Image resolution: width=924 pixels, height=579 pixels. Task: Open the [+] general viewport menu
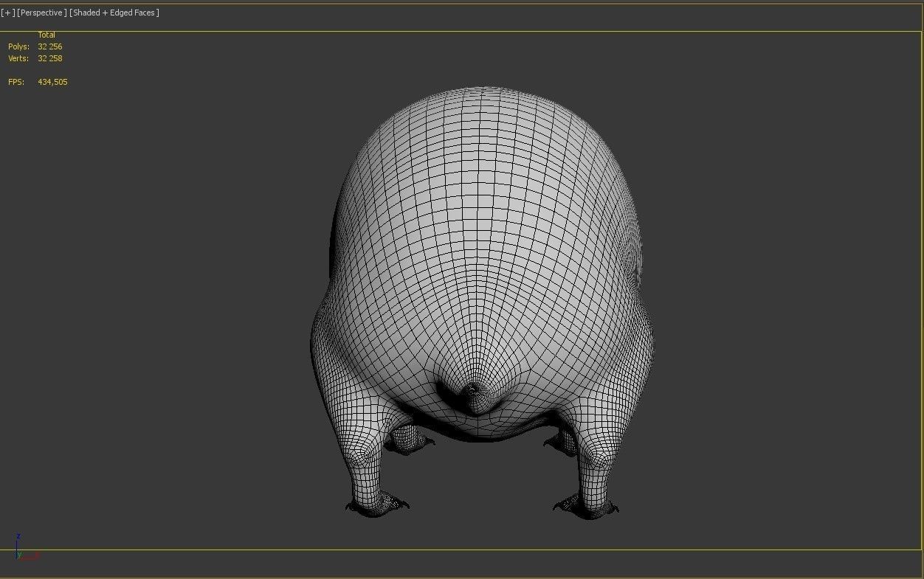(x=8, y=13)
